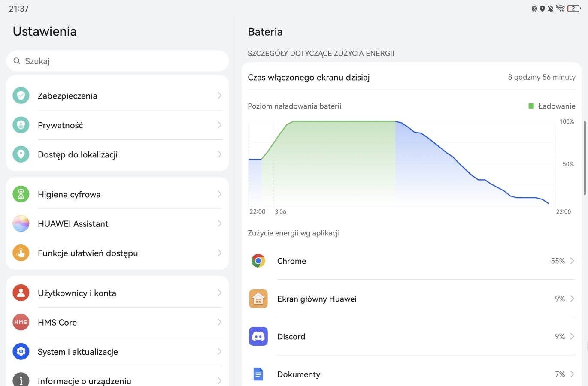588x386 pixels.
Task: Open Dokumenty battery usage row
Action: (412, 371)
